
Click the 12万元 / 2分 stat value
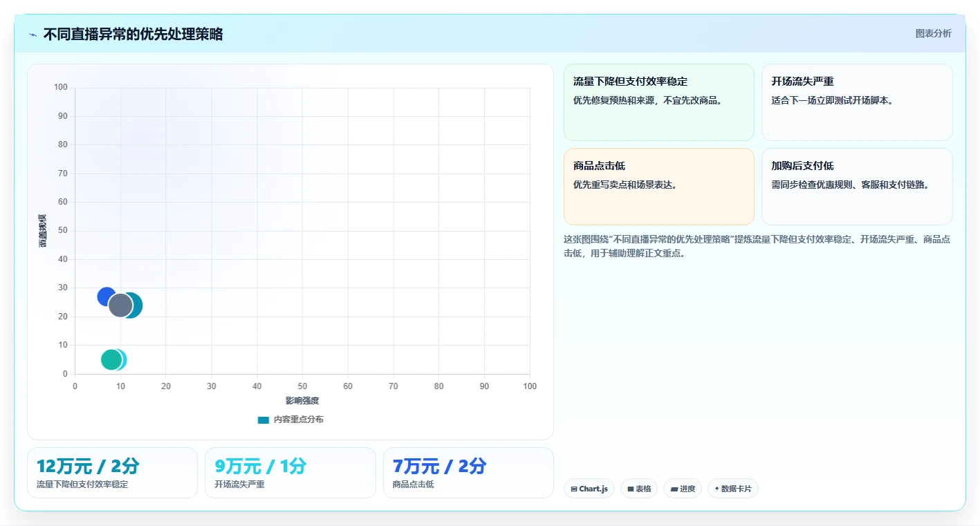[88, 467]
